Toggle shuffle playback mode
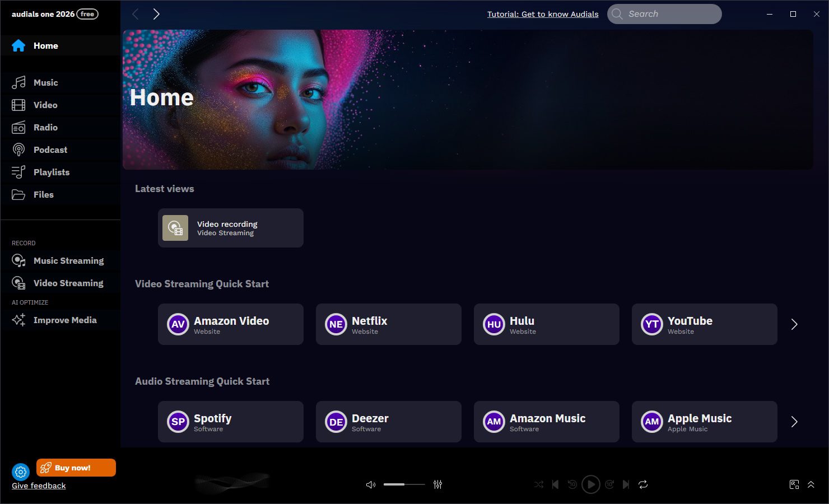 tap(538, 484)
